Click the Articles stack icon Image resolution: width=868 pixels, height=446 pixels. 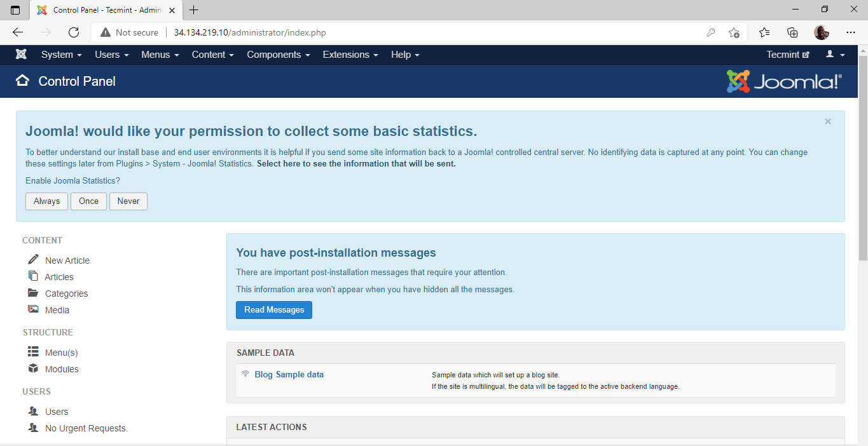(x=33, y=276)
